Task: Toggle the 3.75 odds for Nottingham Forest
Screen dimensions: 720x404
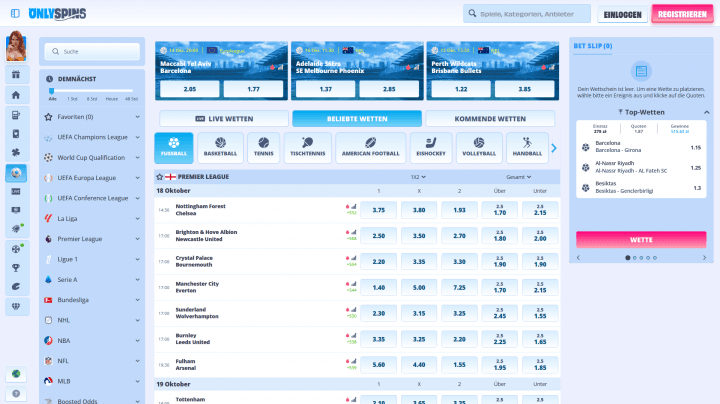Action: pos(378,210)
